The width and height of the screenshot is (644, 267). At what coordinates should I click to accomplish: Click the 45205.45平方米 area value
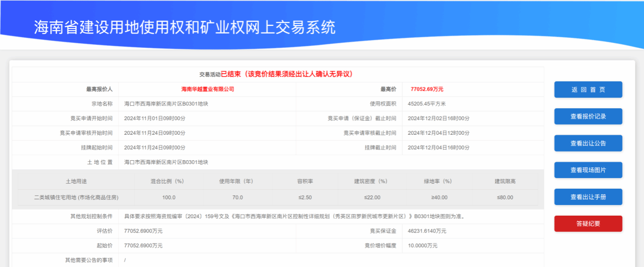click(x=426, y=104)
